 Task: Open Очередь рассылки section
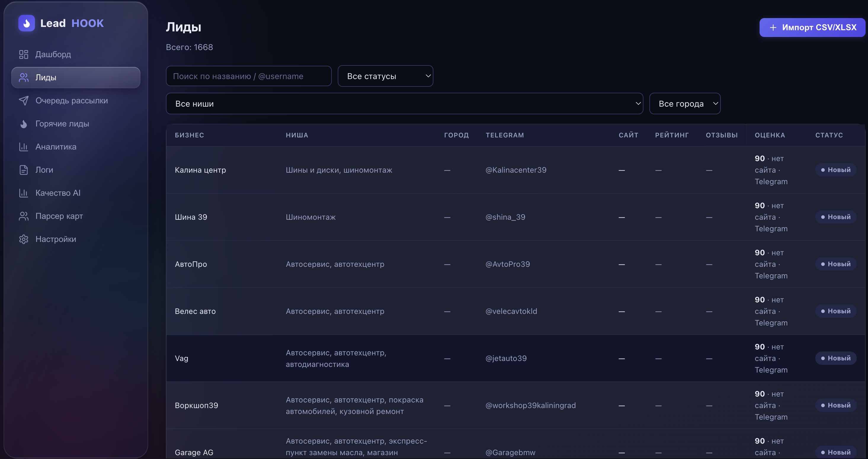(76, 101)
